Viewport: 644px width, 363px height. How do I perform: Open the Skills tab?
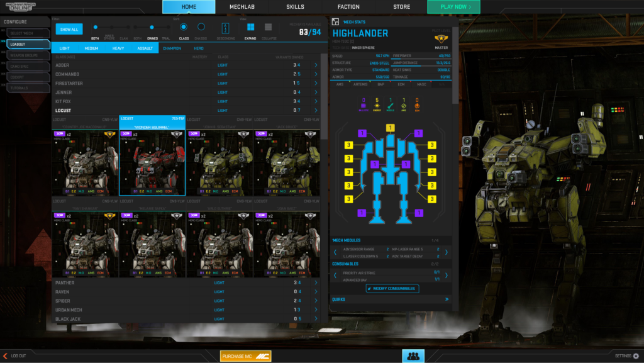(x=296, y=7)
